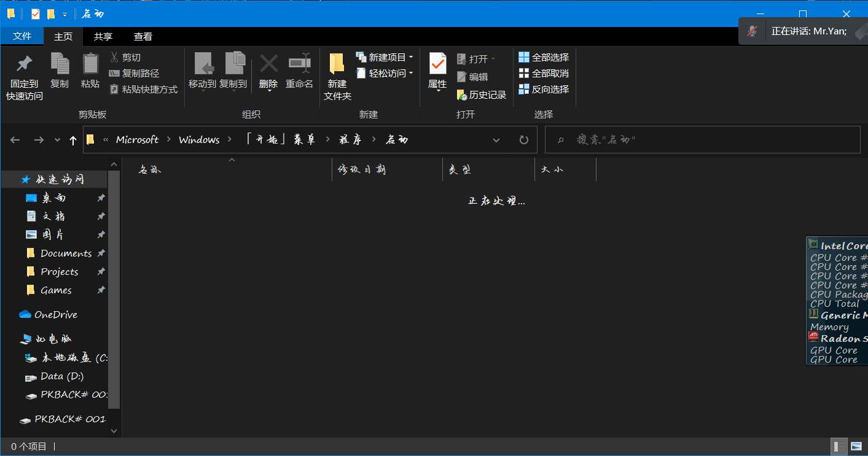The image size is (868, 456).
Task: Click the Delete (删除) X icon
Action: (268, 64)
